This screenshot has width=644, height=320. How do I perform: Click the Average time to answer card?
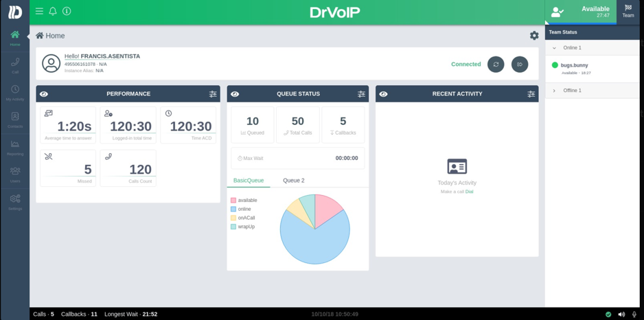(68, 125)
